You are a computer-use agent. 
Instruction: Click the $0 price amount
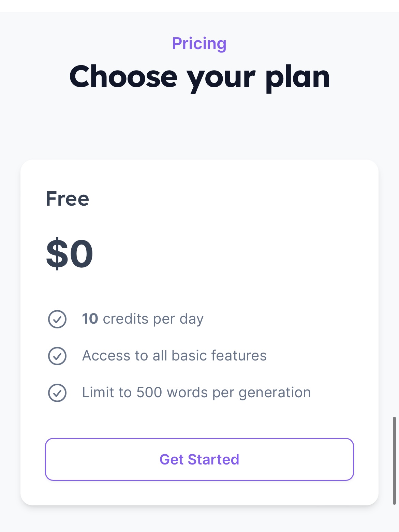click(x=70, y=254)
